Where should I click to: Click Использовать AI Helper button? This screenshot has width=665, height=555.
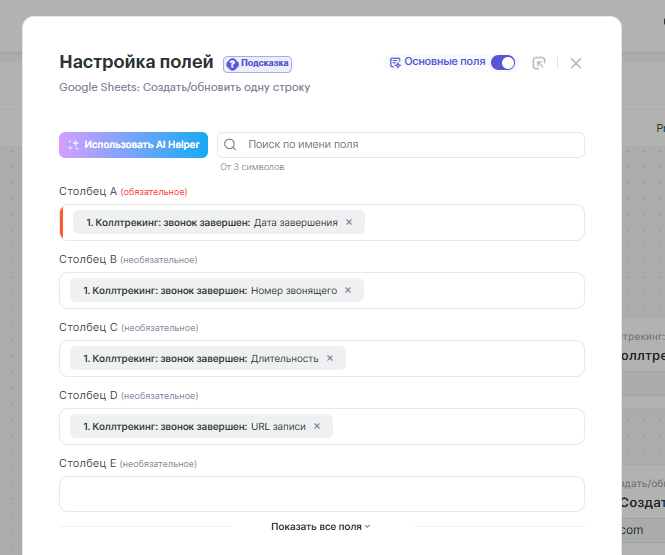pos(133,145)
